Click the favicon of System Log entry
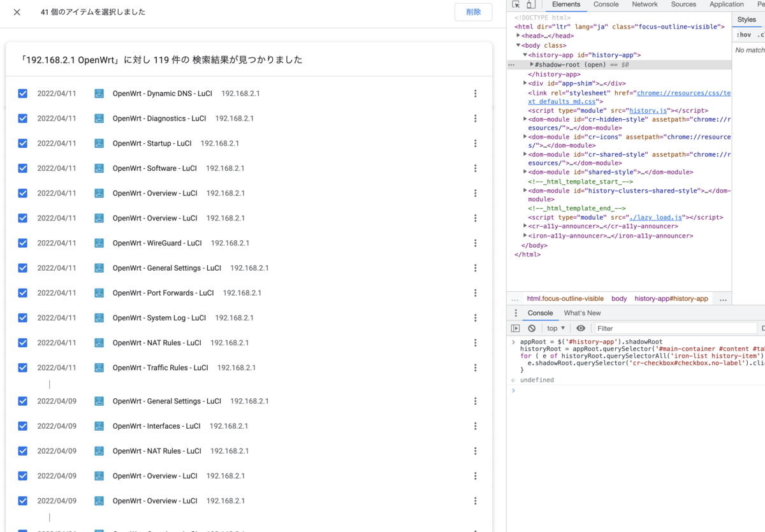765x532 pixels. (99, 318)
